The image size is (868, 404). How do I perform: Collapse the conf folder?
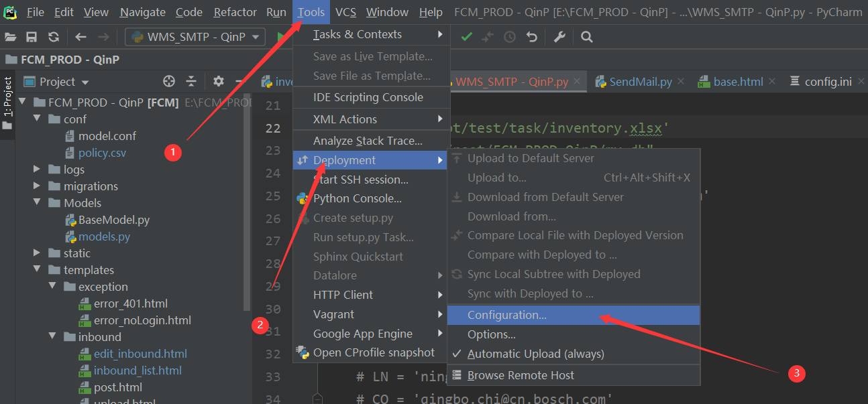(x=37, y=119)
